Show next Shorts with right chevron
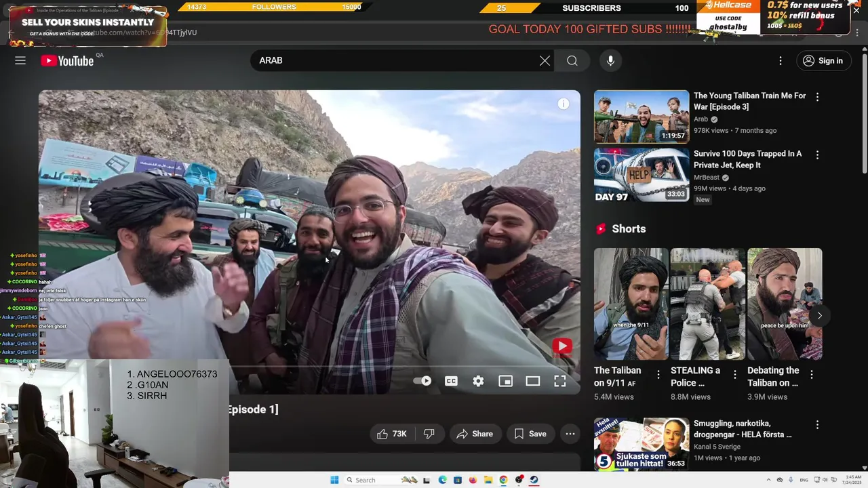This screenshot has width=868, height=488. [x=819, y=315]
